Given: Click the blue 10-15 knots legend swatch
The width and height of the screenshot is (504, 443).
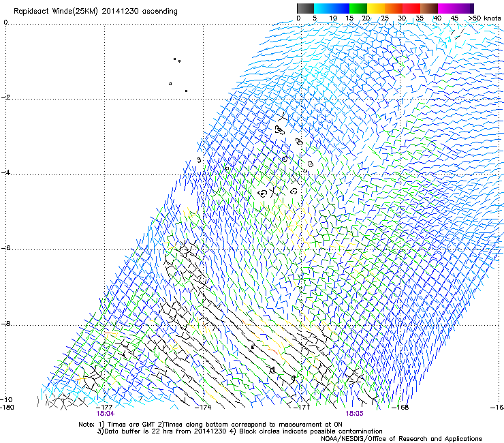Looking at the screenshot, I should tap(341, 8).
